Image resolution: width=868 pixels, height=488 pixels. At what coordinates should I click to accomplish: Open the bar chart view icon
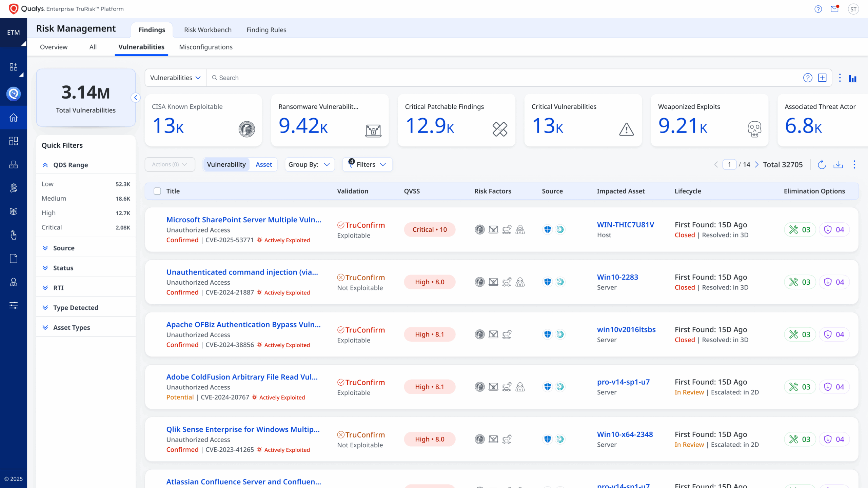click(852, 78)
